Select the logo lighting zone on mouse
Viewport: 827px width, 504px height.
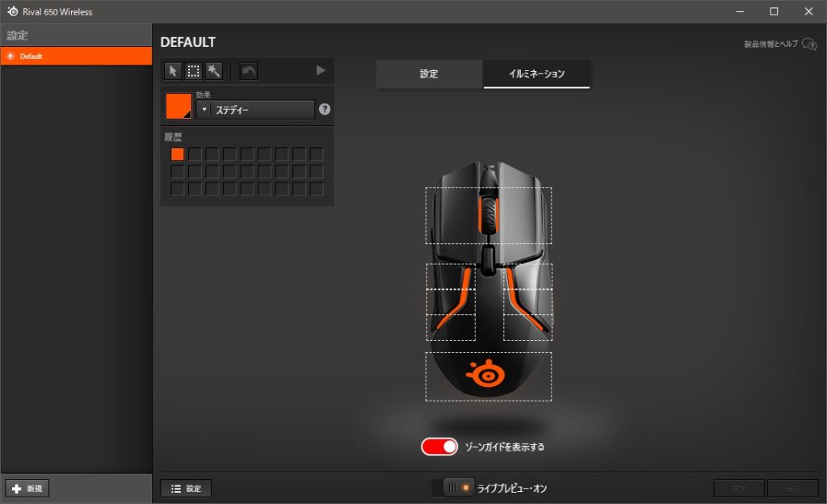[x=489, y=376]
